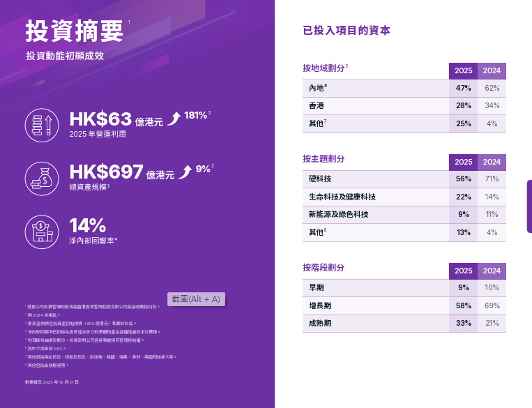Click the label 淨內部回報率
The height and width of the screenshot is (408, 532).
click(91, 241)
